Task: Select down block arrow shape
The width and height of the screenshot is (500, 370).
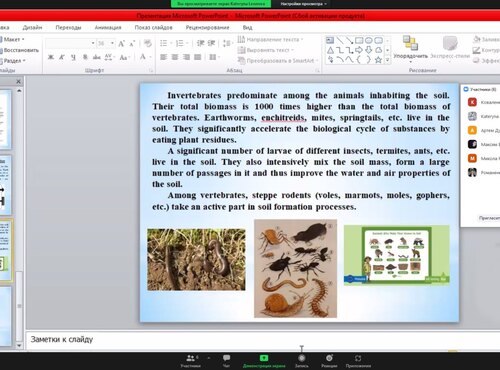Action: 369,50
